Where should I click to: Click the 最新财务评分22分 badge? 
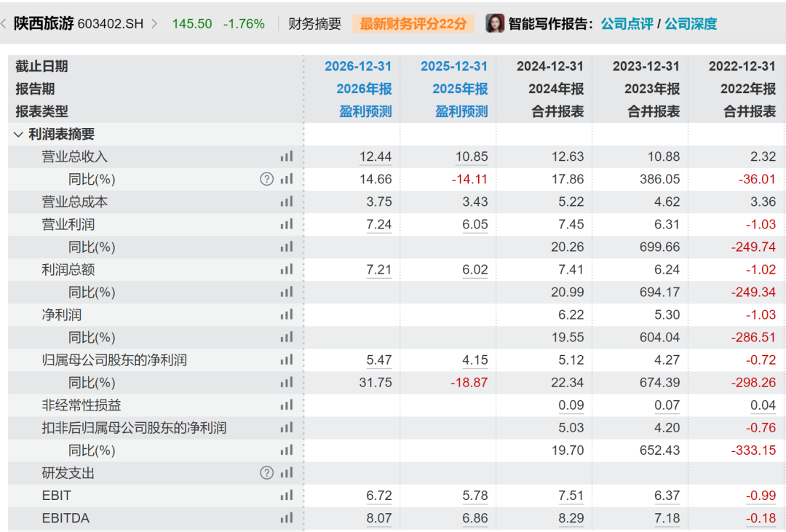[413, 23]
